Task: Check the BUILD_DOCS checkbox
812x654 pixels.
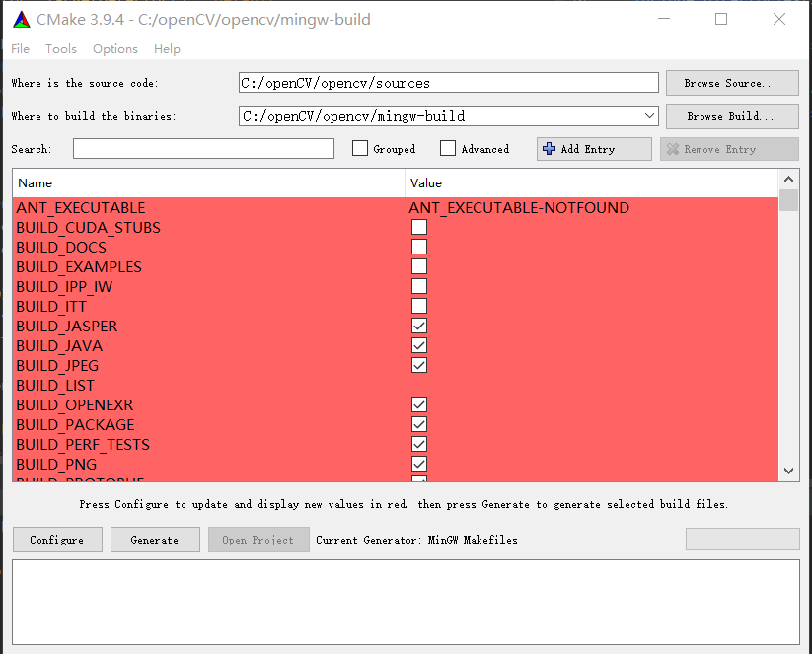Action: [419, 247]
